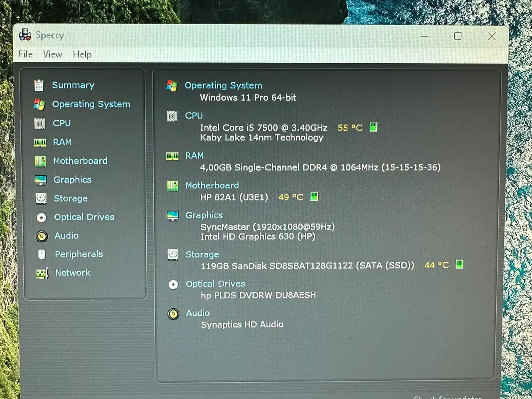The height and width of the screenshot is (399, 532).
Task: Select text hp PLDS DVDRW DU8AESH
Action: click(259, 295)
